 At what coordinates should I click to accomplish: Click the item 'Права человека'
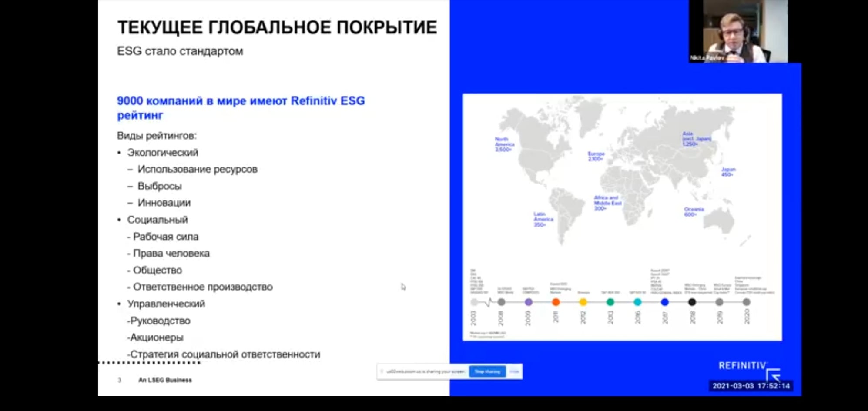pyautogui.click(x=171, y=253)
